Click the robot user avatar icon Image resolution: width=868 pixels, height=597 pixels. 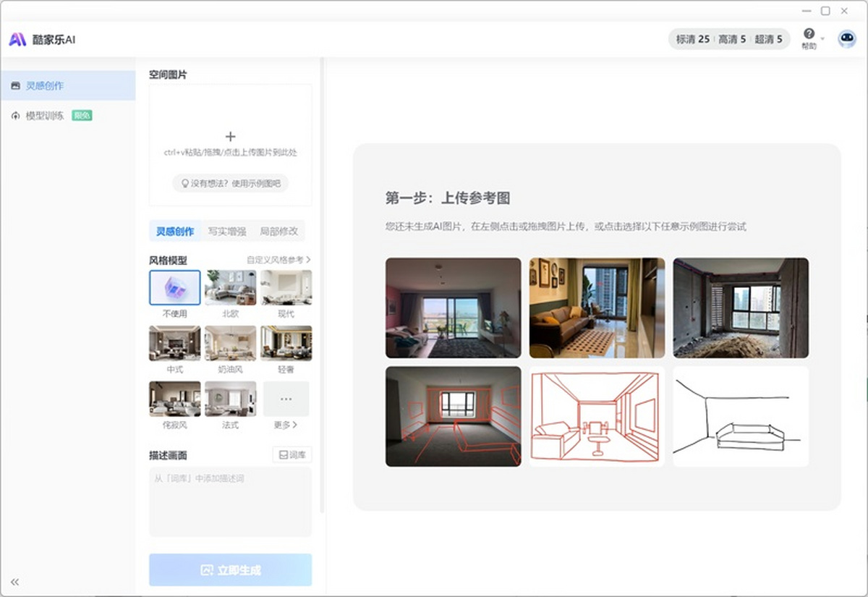(x=846, y=39)
